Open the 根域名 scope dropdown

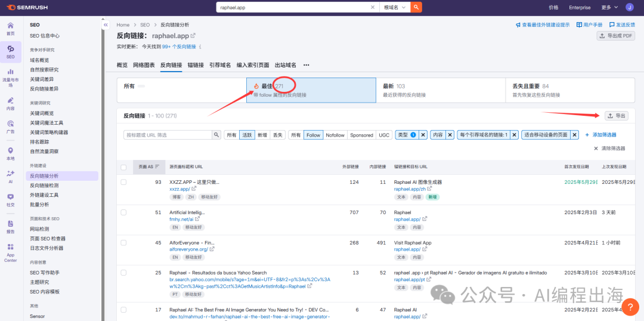[395, 7]
